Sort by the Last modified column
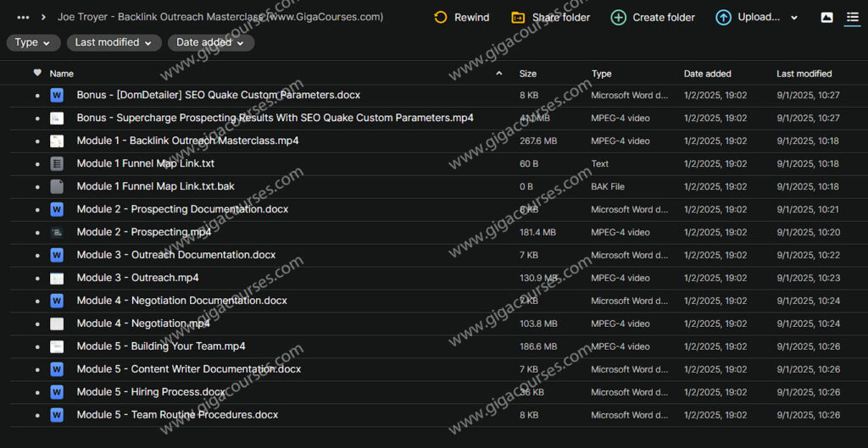This screenshot has height=448, width=868. pyautogui.click(x=804, y=74)
